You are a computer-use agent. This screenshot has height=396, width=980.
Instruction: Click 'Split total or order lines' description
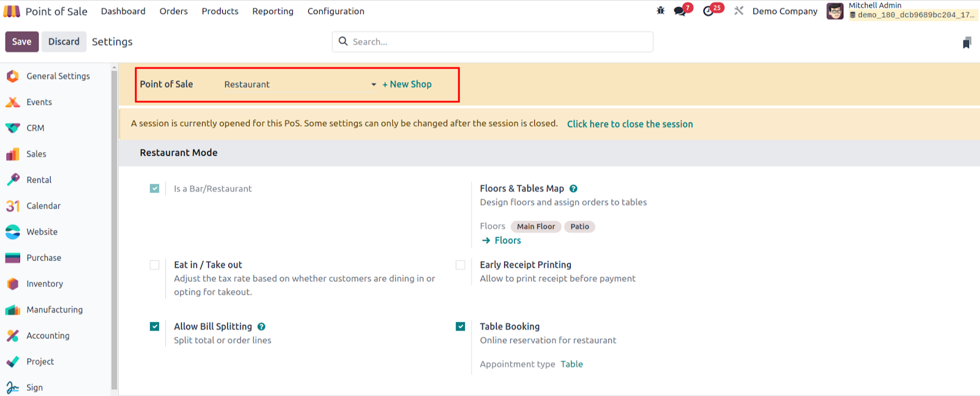(x=222, y=340)
